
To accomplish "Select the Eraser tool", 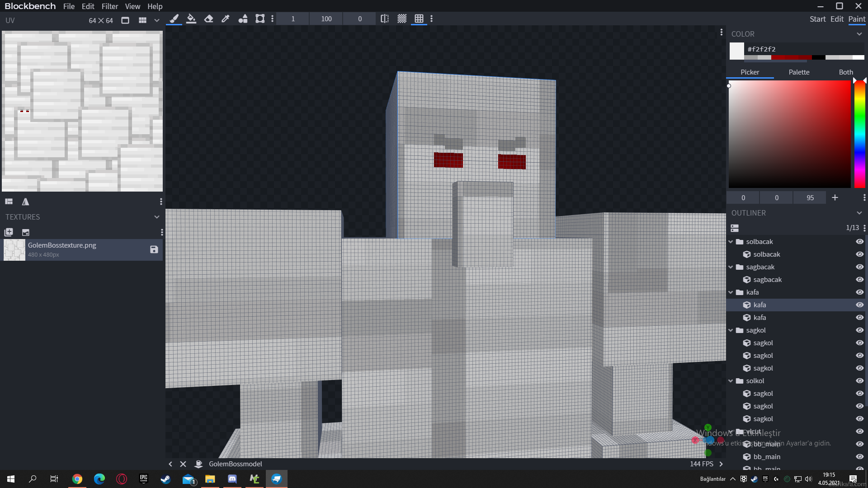I will point(208,19).
